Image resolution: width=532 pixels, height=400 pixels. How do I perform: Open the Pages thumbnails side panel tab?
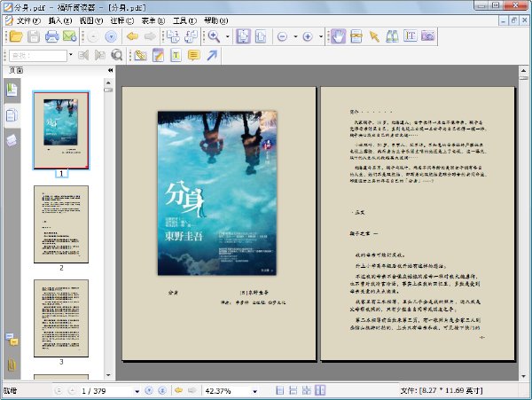[12, 115]
